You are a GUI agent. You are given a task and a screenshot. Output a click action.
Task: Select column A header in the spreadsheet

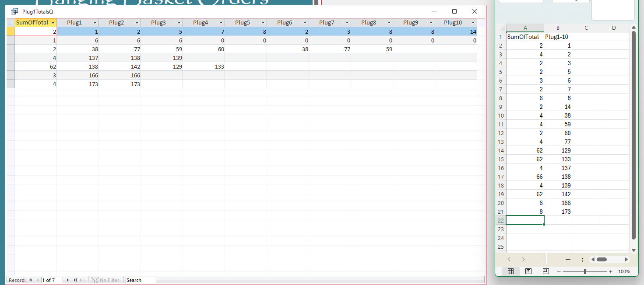click(x=525, y=27)
